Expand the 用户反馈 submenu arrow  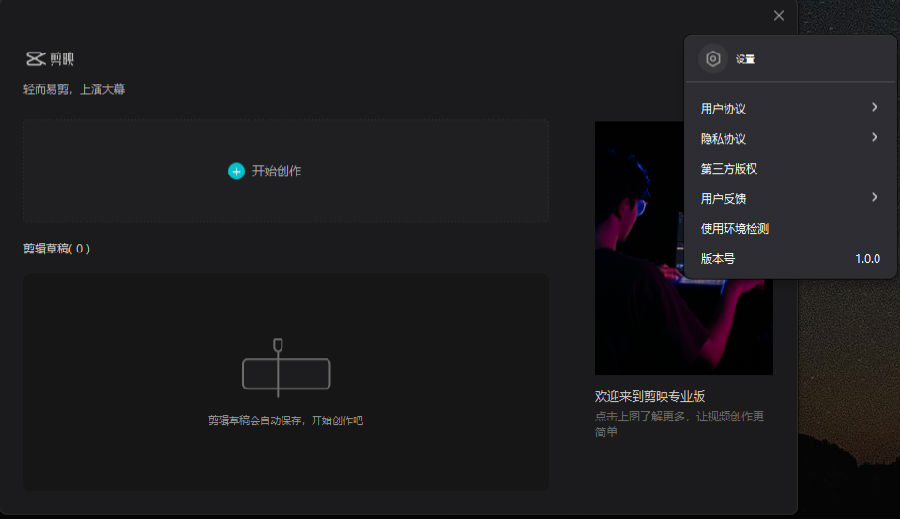point(874,197)
